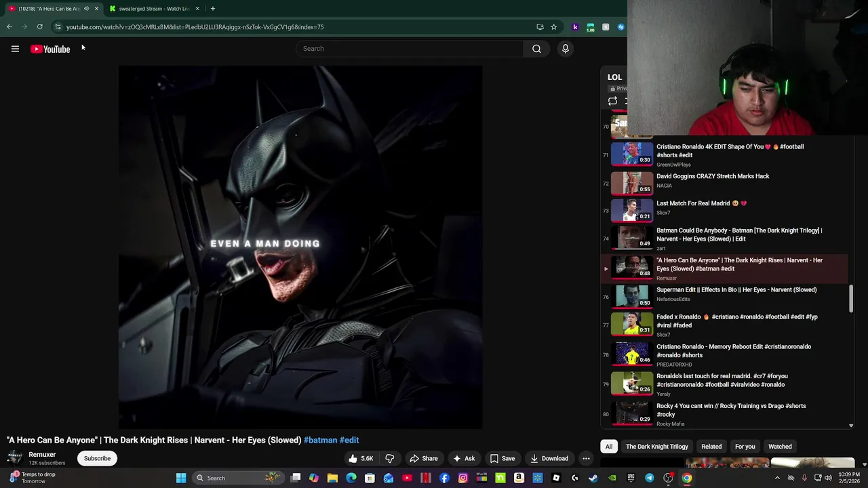Viewport: 868px width, 488px height.
Task: Open Steam from taskbar
Action: pos(593,479)
